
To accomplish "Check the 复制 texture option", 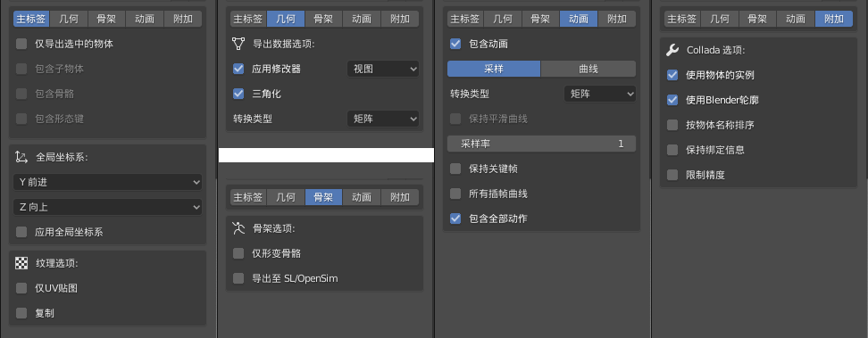I will 21,313.
